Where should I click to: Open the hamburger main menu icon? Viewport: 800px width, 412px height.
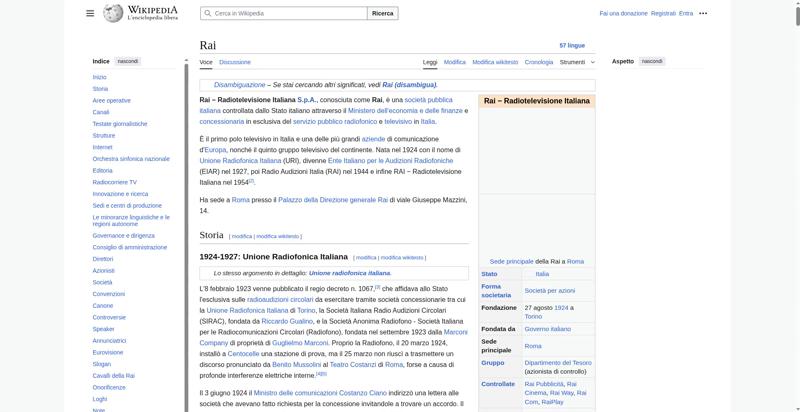(90, 13)
